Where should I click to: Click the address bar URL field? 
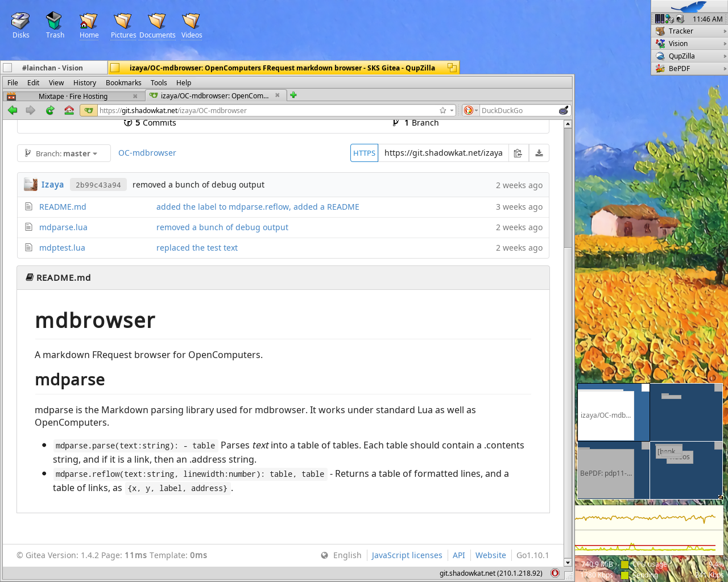coord(267,110)
